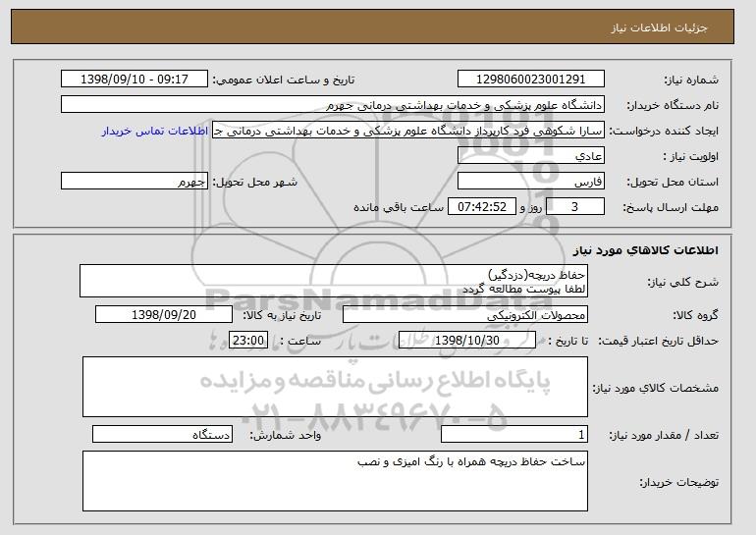Click the label توضیحات خریدار
The height and width of the screenshot is (535, 756).
[x=678, y=482]
